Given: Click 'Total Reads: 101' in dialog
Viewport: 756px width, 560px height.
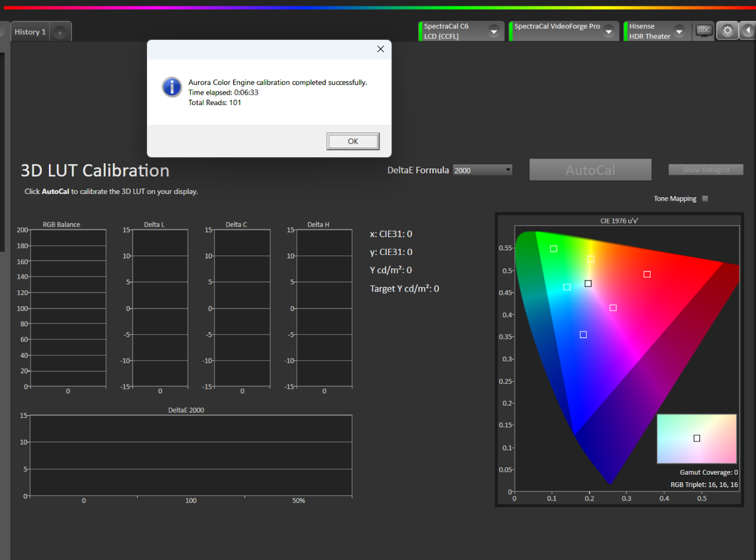Looking at the screenshot, I should pos(215,103).
